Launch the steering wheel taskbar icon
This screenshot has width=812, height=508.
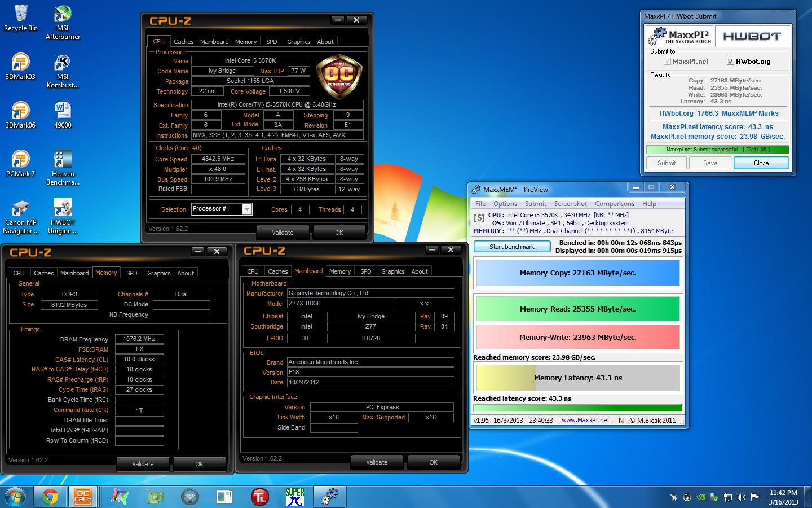click(190, 497)
